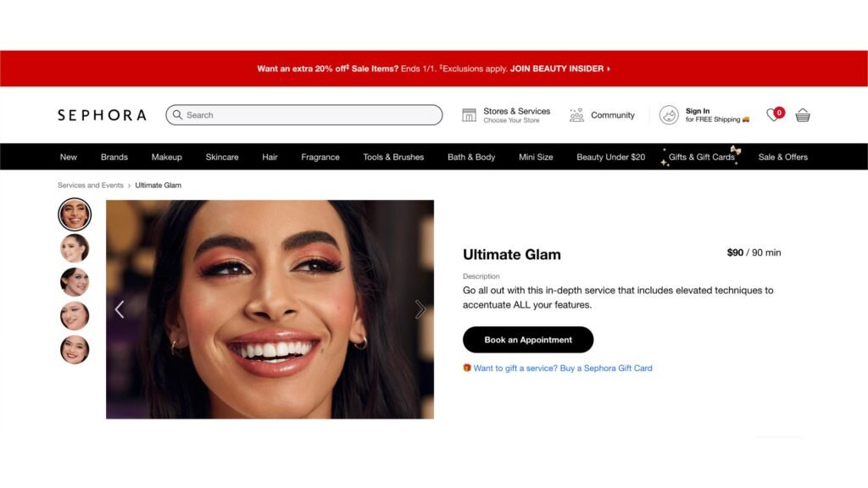
Task: Select the second look thumbnail
Action: pyautogui.click(x=75, y=248)
